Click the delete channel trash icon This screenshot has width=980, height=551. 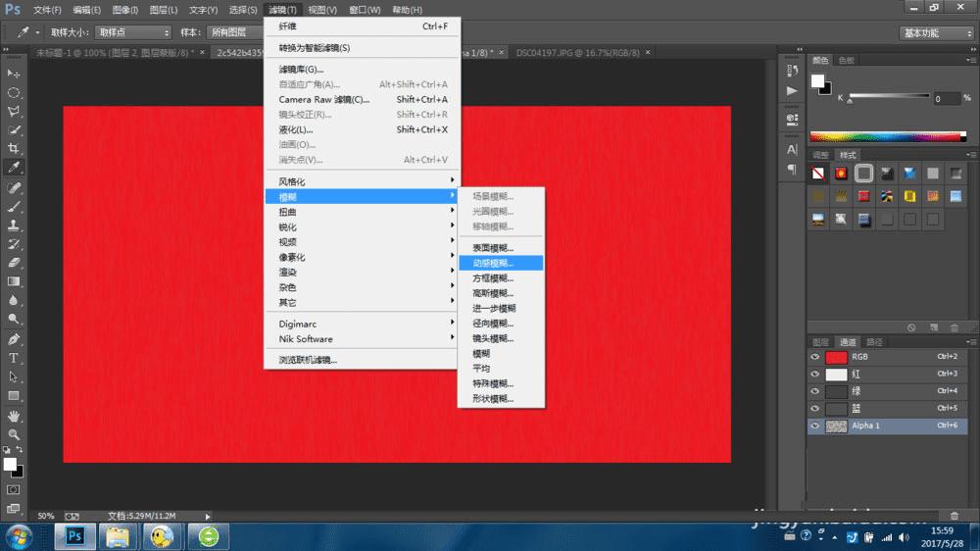[x=954, y=516]
